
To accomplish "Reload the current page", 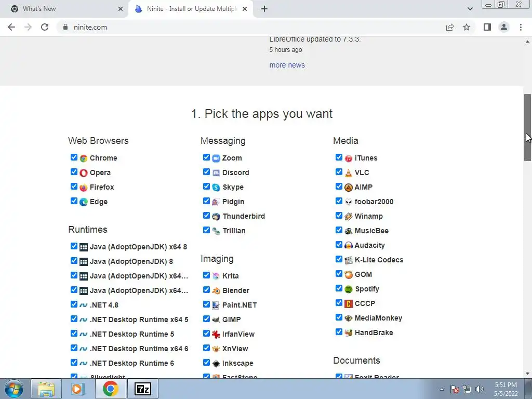I will 45,27.
